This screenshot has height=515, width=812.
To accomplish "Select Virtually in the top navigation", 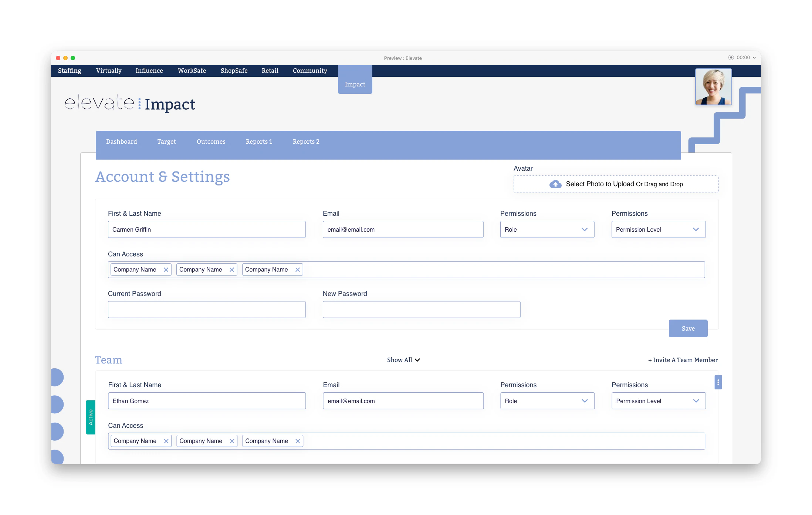I will point(109,71).
